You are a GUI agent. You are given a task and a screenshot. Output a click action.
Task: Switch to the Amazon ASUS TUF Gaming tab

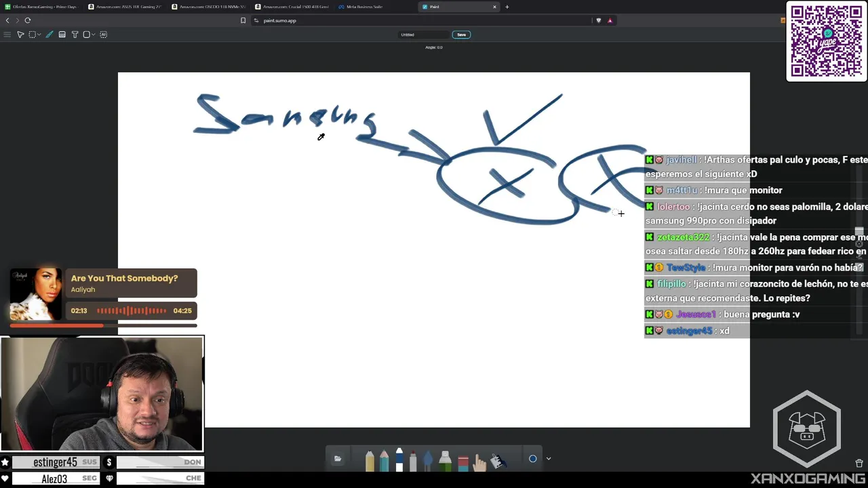tap(125, 7)
